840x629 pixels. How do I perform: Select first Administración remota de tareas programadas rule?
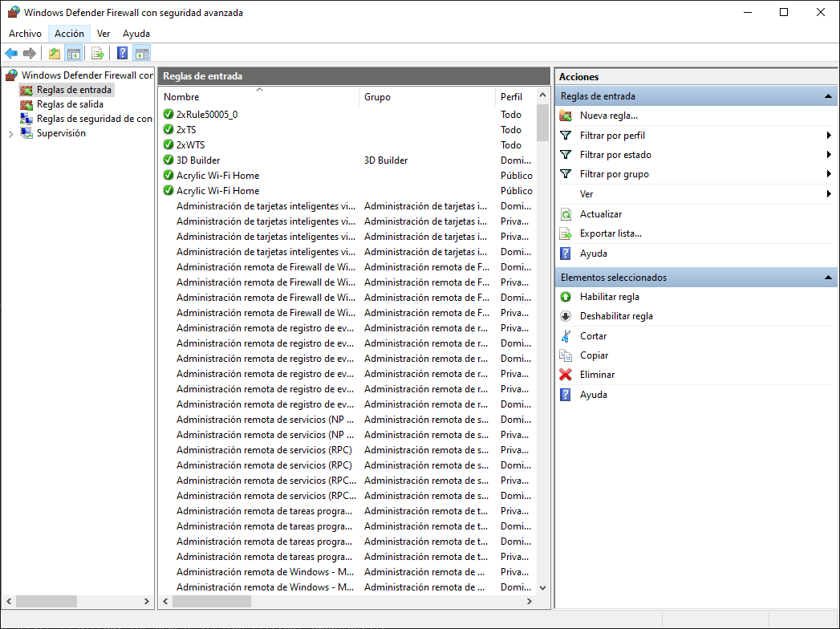[265, 511]
